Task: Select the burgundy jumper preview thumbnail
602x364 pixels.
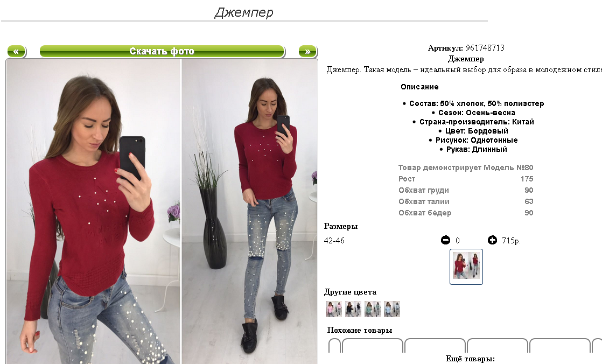Action: 466,267
